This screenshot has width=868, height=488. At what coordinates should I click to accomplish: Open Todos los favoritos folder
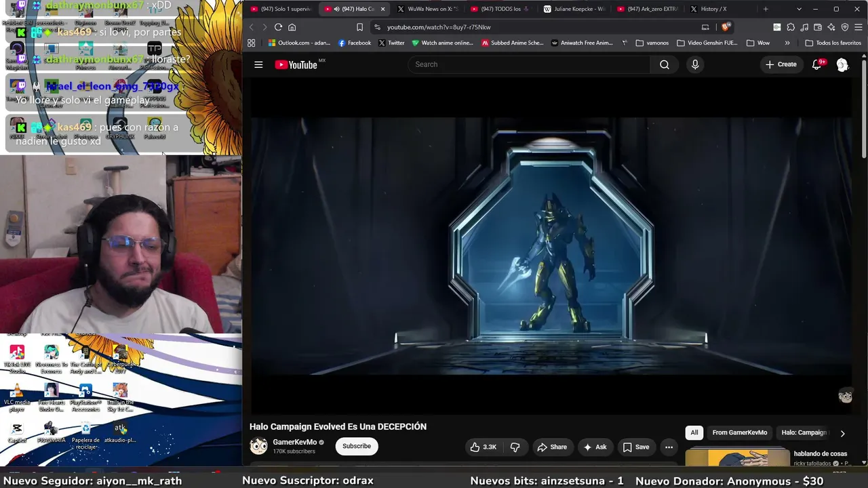(833, 43)
